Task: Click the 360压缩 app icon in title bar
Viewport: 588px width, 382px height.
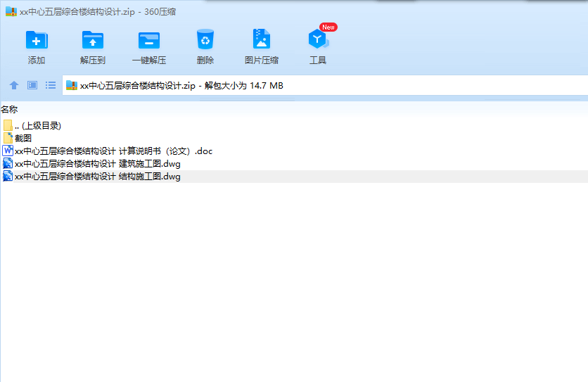Action: point(11,12)
